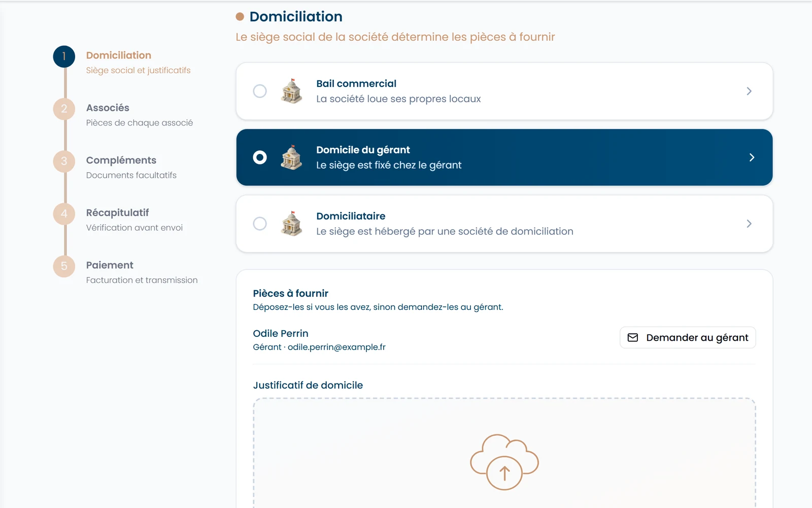Click the email odile.perrin@example.fr
The image size is (812, 508).
336,347
